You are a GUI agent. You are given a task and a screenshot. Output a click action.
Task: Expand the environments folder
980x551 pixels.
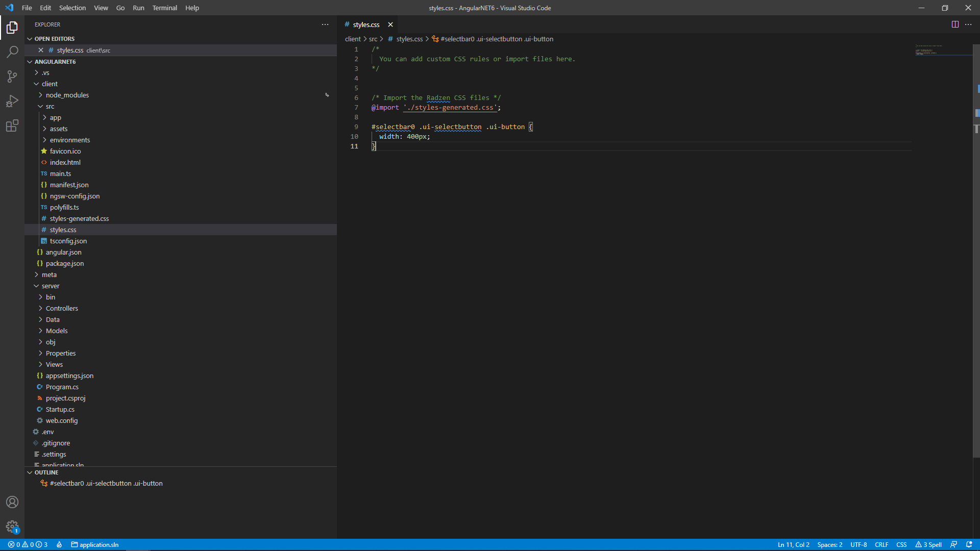click(x=181, y=140)
